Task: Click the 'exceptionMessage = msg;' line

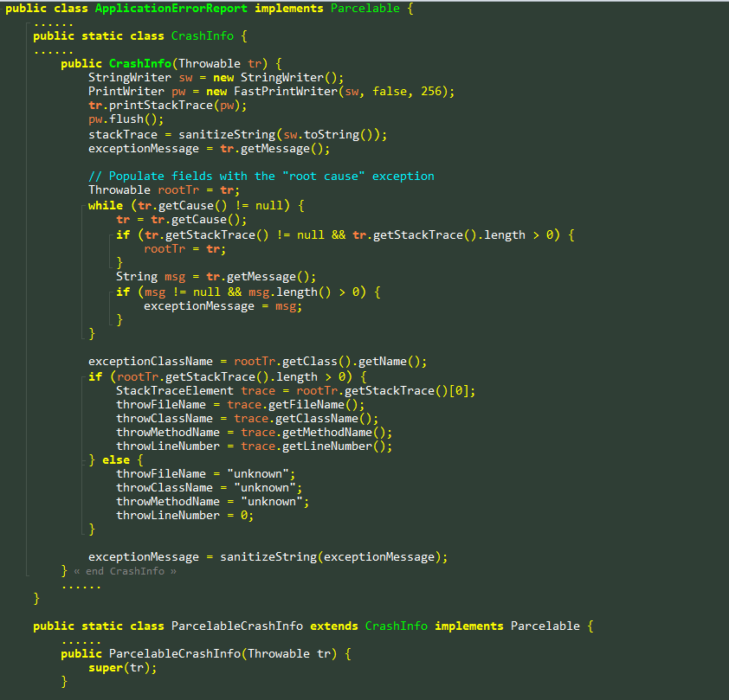Action: coord(223,306)
